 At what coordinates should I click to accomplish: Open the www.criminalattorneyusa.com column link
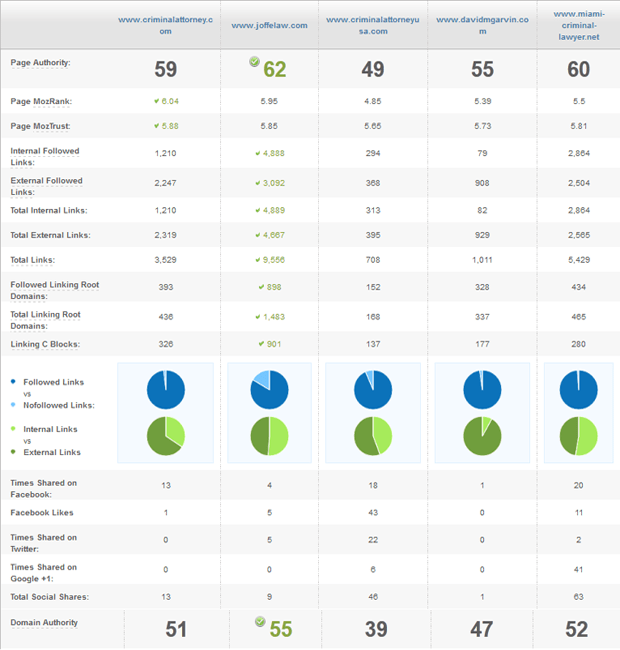pos(373,25)
